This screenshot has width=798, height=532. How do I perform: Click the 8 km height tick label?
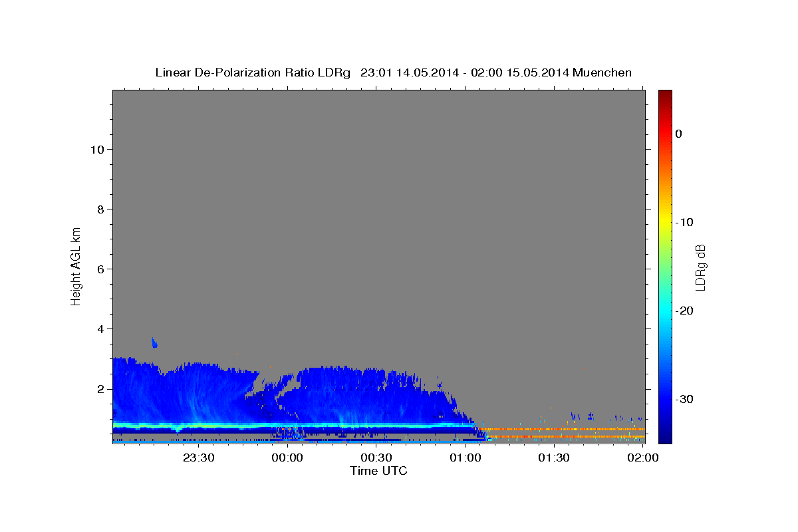pyautogui.click(x=100, y=209)
